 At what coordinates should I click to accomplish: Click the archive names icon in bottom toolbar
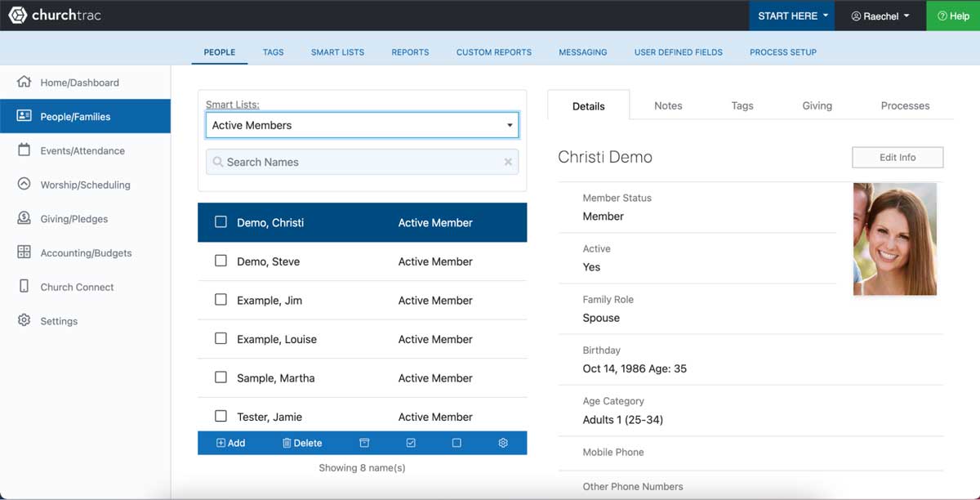(x=363, y=442)
